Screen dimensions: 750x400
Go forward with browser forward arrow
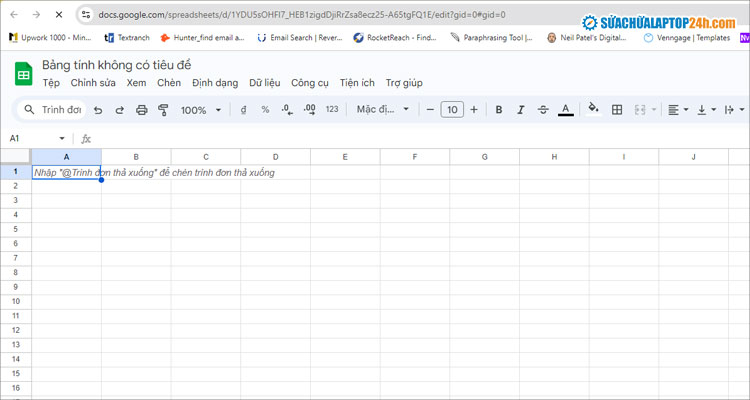36,15
